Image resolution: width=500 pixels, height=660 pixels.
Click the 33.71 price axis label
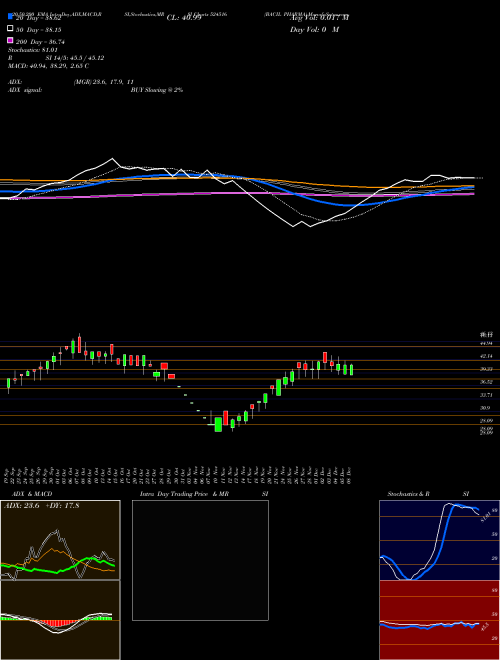(x=486, y=395)
